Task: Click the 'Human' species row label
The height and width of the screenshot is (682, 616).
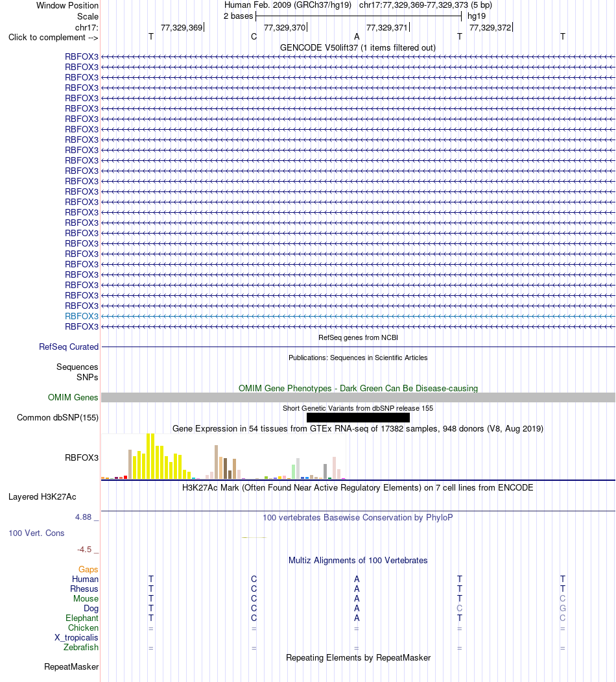Action: tap(85, 579)
